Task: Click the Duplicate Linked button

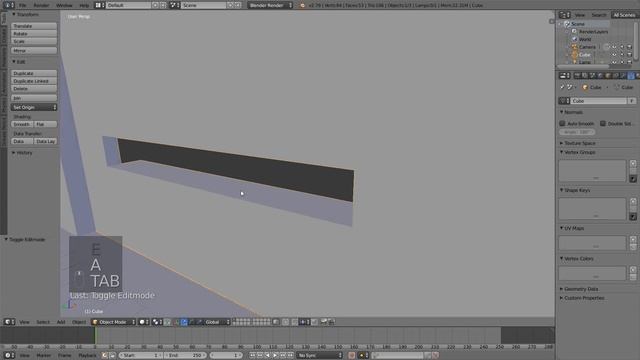Action: (34, 81)
